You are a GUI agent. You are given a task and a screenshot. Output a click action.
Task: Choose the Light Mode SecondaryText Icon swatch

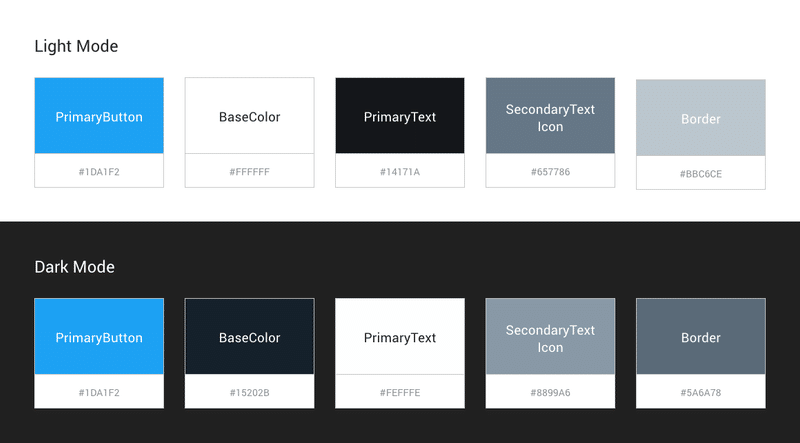550,115
